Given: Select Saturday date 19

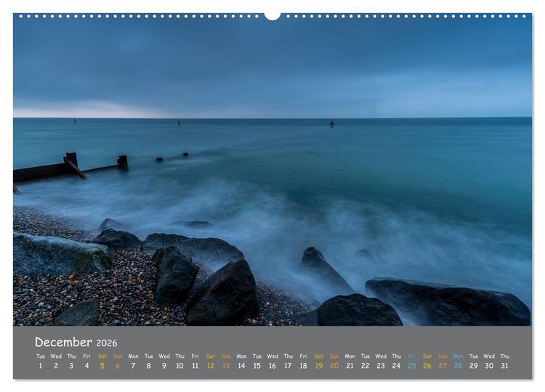Looking at the screenshot, I should [x=319, y=366].
